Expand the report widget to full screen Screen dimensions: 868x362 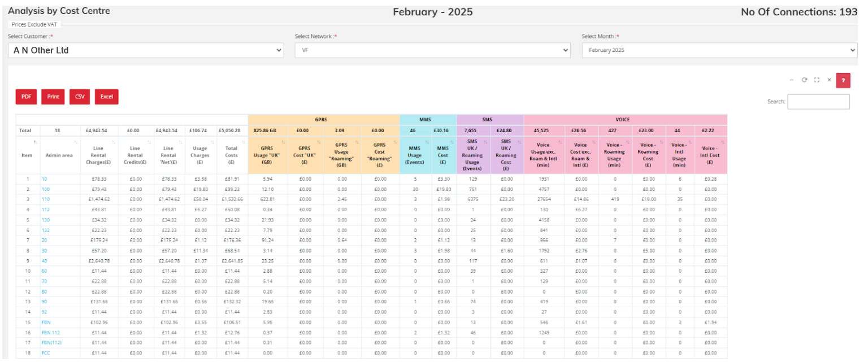tap(816, 80)
